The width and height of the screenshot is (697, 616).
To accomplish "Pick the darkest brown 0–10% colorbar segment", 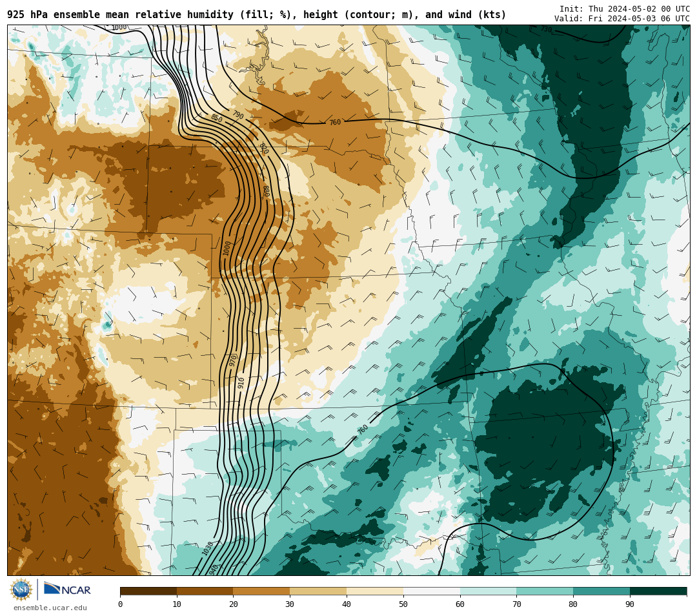I will pos(148,591).
